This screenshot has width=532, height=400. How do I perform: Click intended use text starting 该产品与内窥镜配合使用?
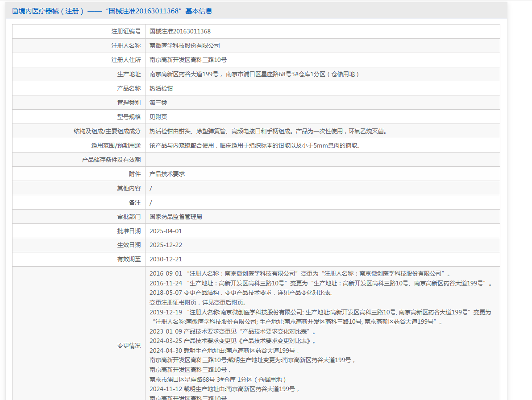click(x=256, y=145)
